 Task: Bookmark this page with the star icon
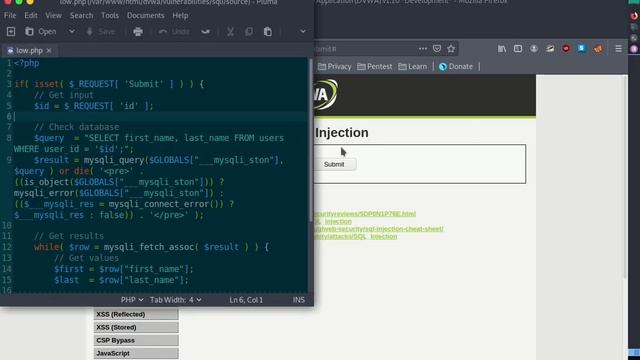[451, 49]
